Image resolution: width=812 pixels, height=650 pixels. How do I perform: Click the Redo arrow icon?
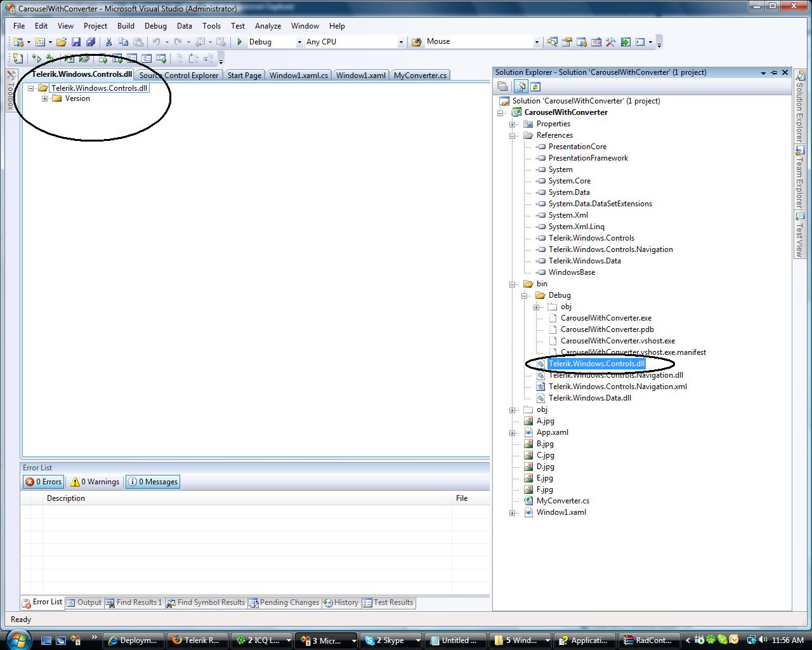[178, 42]
